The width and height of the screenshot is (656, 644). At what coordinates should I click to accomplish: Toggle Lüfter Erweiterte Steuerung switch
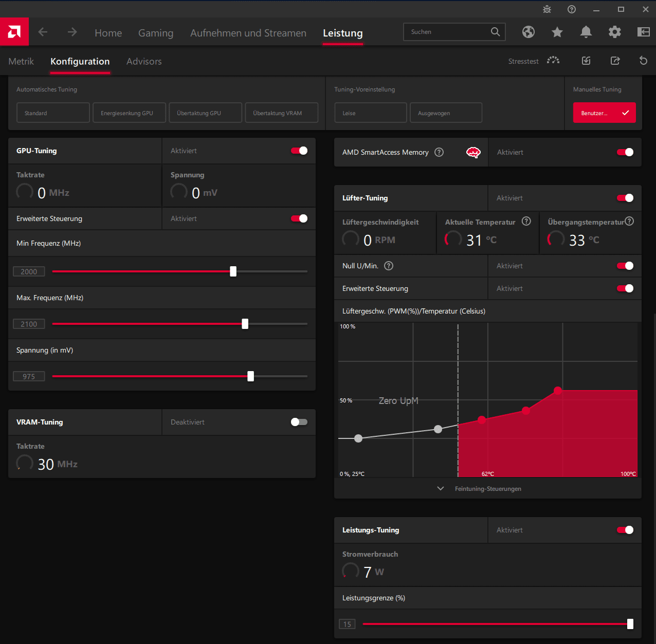tap(625, 288)
